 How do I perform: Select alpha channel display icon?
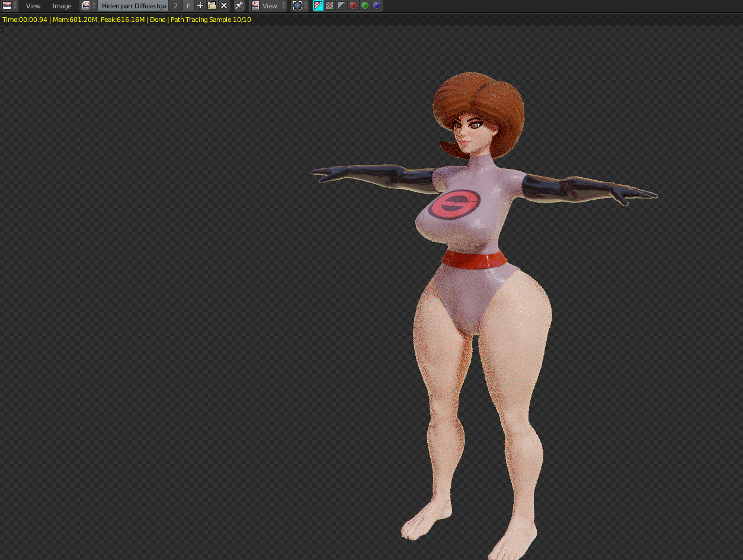click(341, 6)
